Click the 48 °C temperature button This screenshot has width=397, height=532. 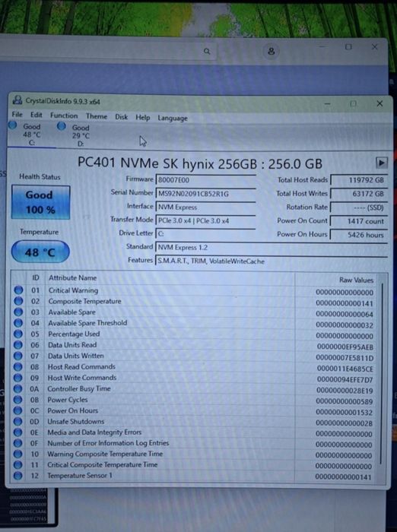tap(40, 252)
